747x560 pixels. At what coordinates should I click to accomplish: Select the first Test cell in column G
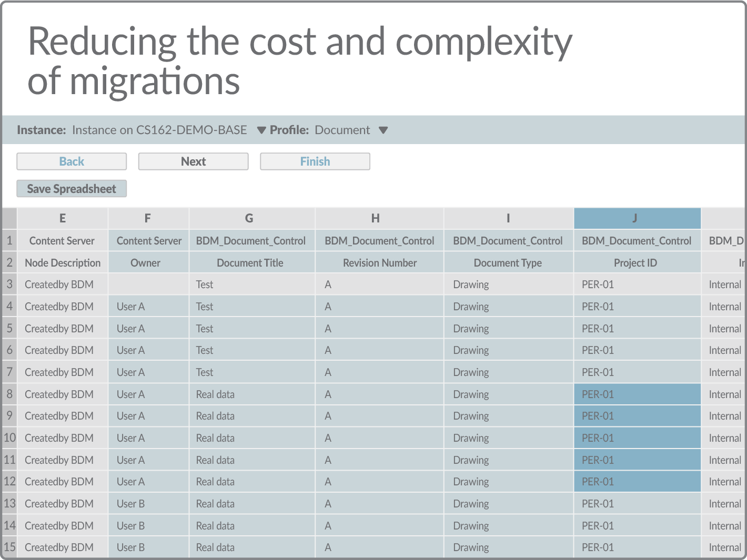click(x=251, y=284)
